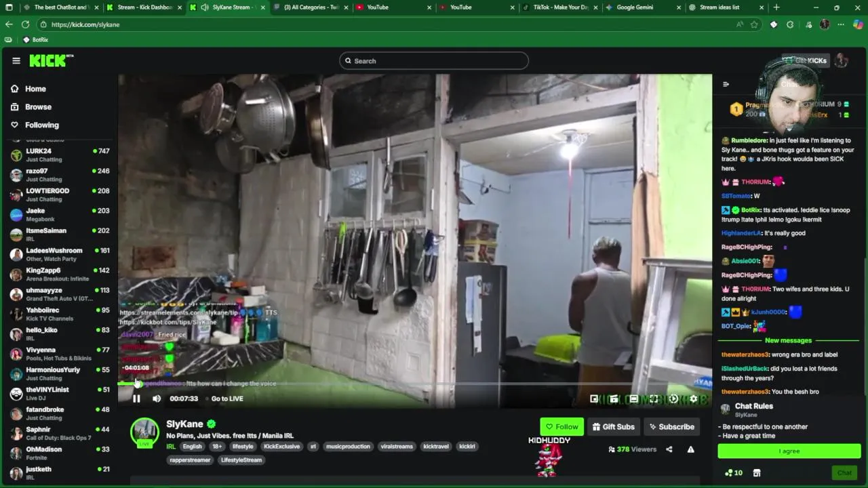This screenshot has height=488, width=868.
Task: Mute the stream volume
Action: (x=157, y=399)
